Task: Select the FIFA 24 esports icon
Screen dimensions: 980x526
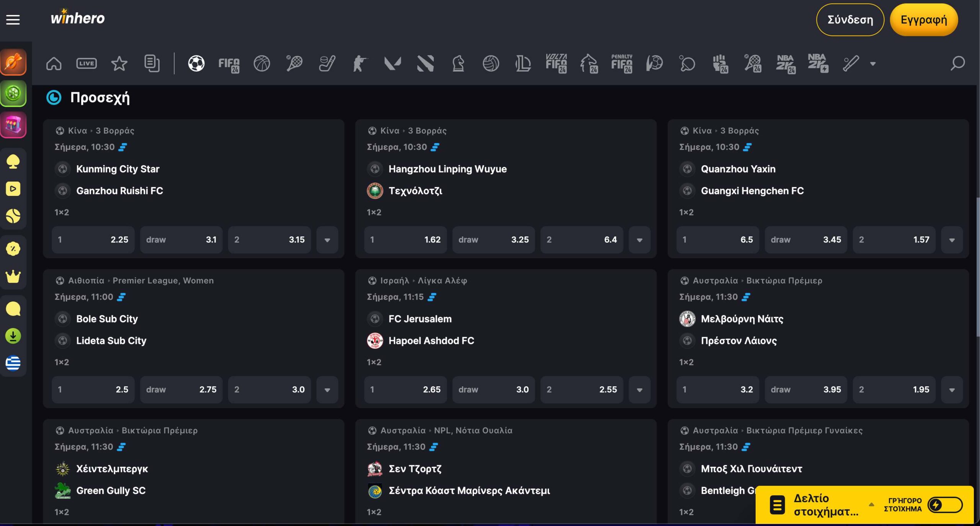Action: coord(229,64)
